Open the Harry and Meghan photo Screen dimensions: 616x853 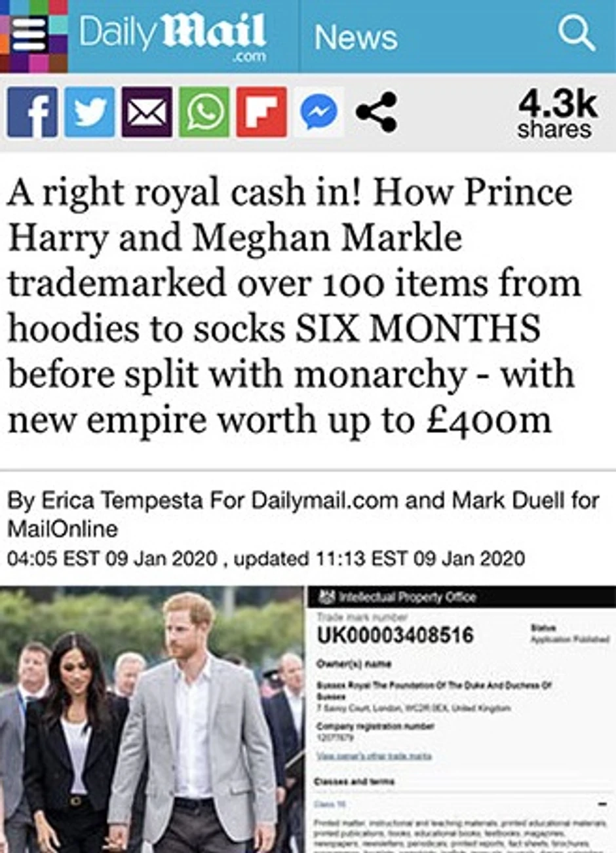coord(152,719)
